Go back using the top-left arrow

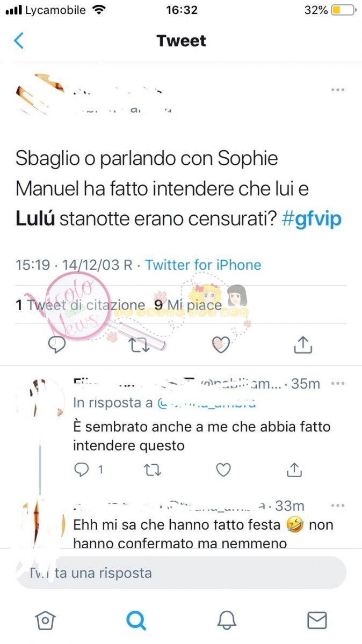tap(19, 40)
